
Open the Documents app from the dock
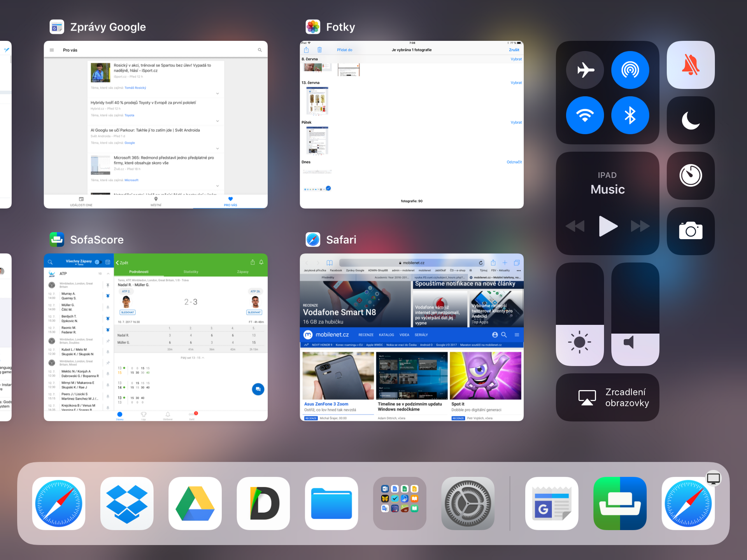263,503
